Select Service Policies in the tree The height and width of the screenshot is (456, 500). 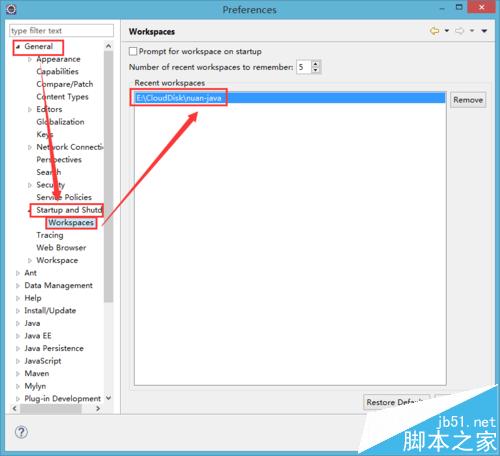coord(64,197)
